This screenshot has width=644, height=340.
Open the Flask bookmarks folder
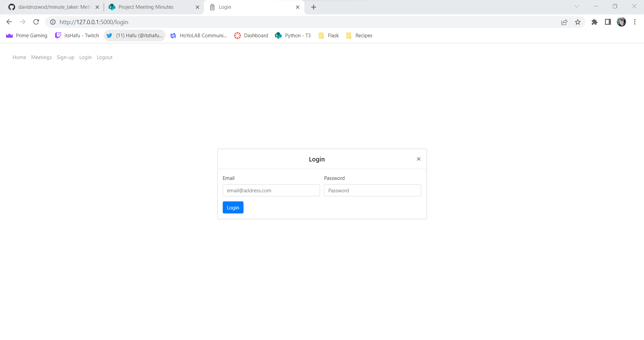[328, 35]
